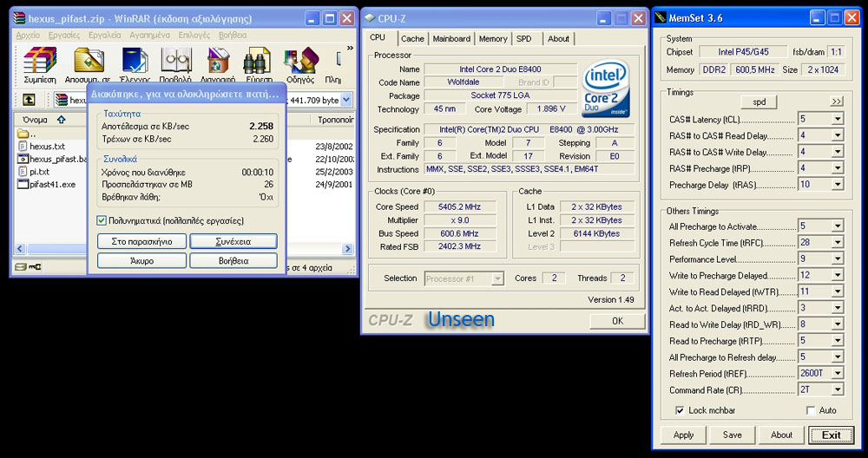Screen dimensions: 868x458
Task: Click the key icon in WinRAR status bar
Action: [x=35, y=267]
